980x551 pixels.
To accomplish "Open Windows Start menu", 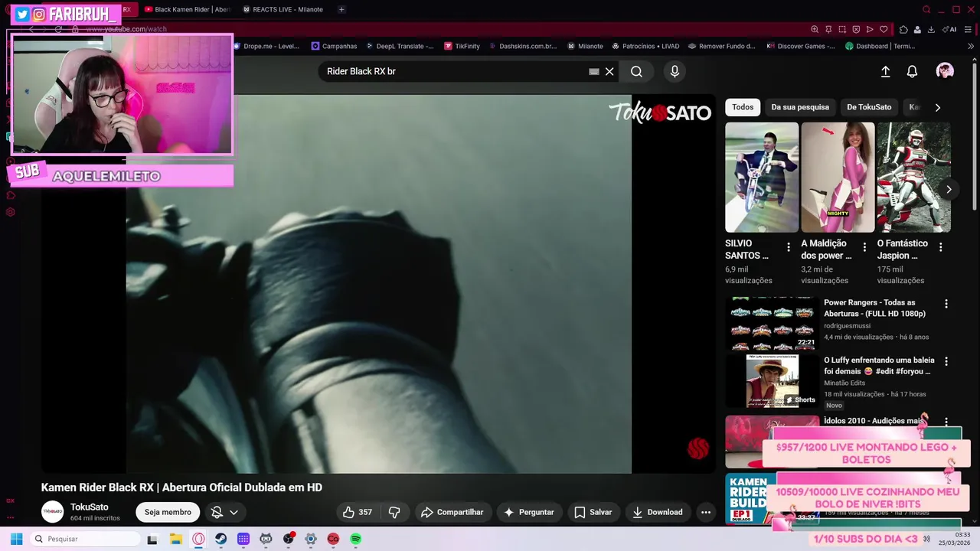I will (16, 539).
